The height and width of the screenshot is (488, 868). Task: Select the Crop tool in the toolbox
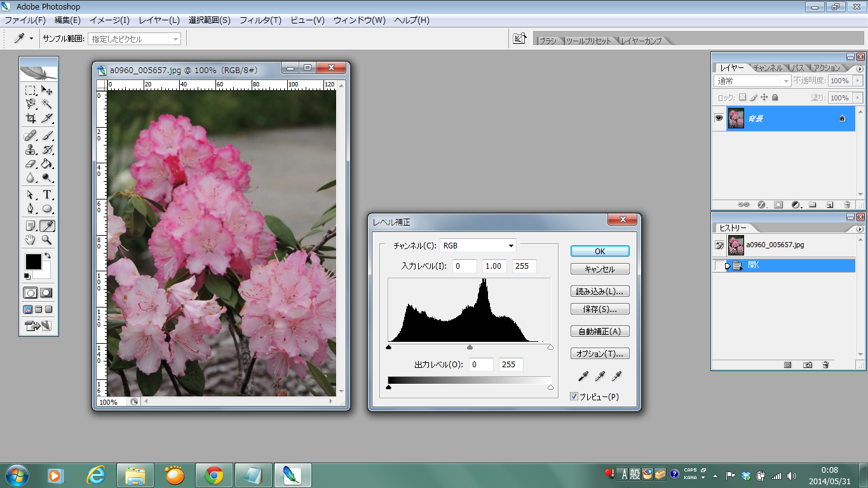coord(31,119)
